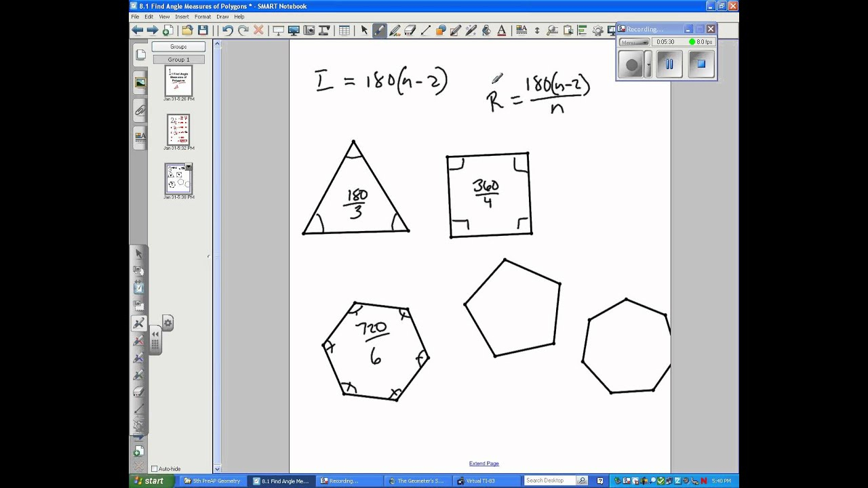Toggle Auto-hide checkbox
Screen dimensions: 868x488
(154, 469)
